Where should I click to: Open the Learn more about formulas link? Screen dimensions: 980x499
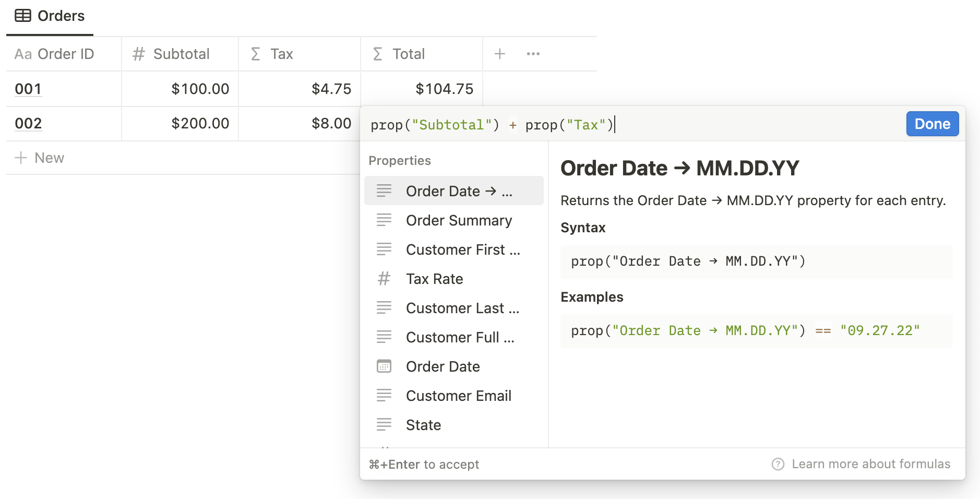tap(870, 464)
